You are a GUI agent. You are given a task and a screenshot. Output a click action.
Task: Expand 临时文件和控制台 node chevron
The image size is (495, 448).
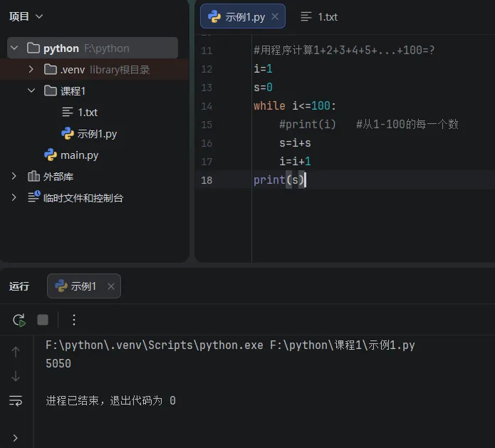[14, 197]
